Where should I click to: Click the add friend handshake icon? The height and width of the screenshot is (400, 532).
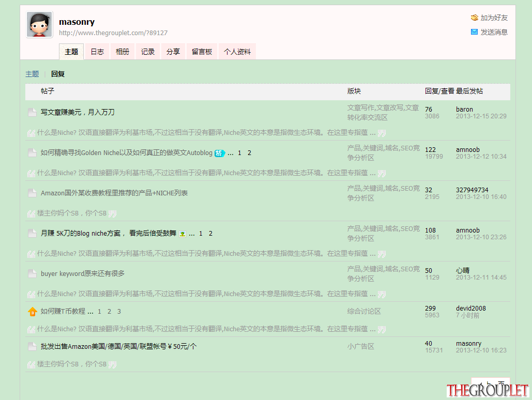point(474,18)
